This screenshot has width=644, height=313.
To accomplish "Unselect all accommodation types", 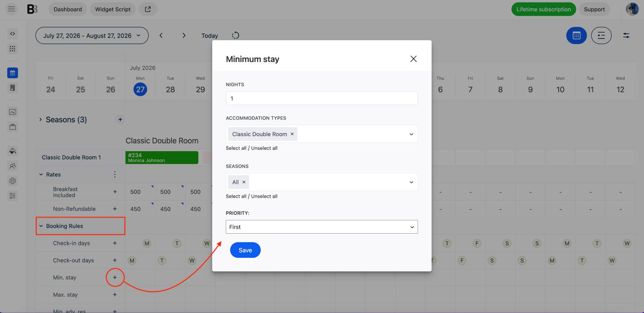I will (x=264, y=148).
